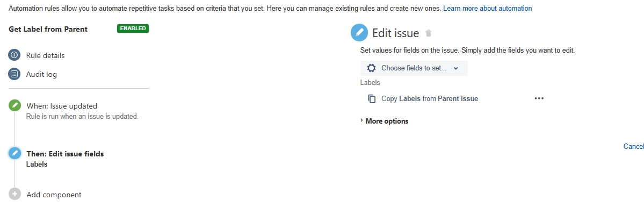The width and height of the screenshot is (644, 215).
Task: Delete action using the trash icon
Action: [429, 33]
